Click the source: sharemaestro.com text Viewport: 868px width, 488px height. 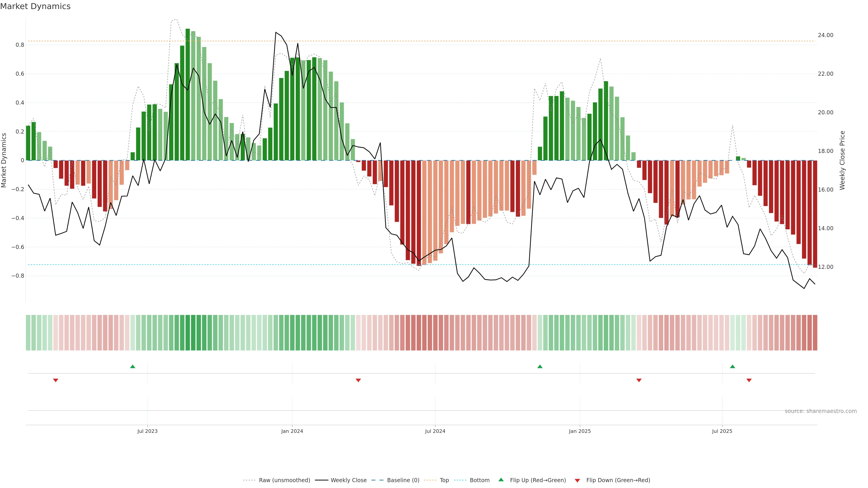pos(821,411)
